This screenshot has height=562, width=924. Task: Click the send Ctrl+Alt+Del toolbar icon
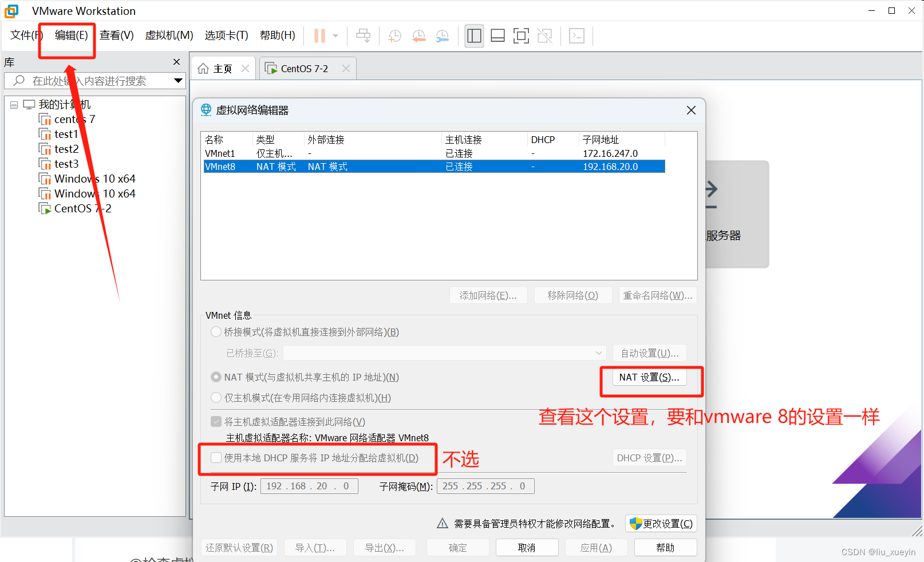click(363, 36)
